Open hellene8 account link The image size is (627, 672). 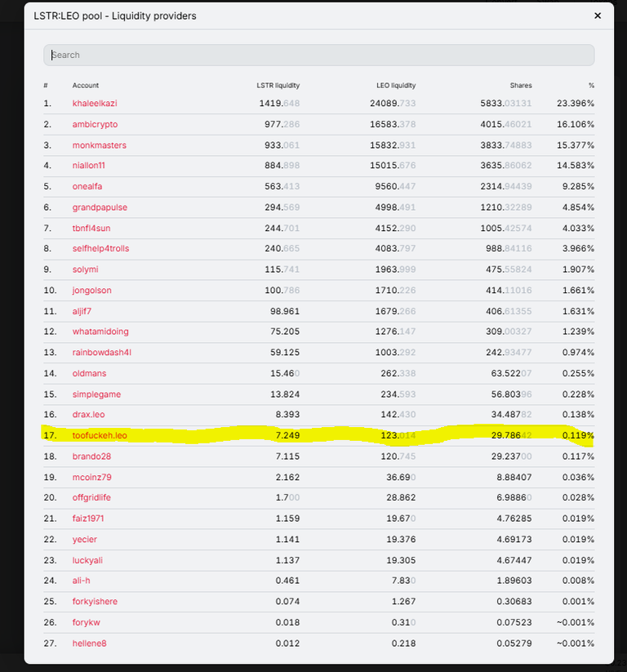tap(89, 643)
